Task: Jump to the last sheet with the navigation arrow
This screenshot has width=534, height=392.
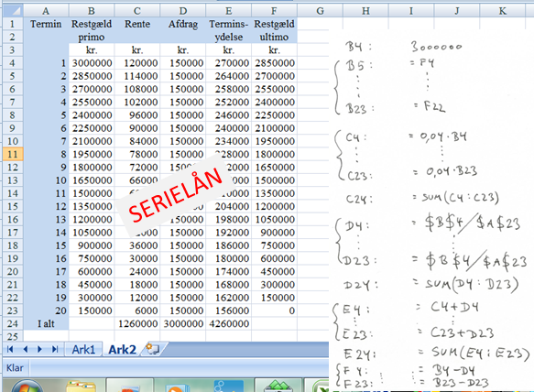Action: pos(55,349)
